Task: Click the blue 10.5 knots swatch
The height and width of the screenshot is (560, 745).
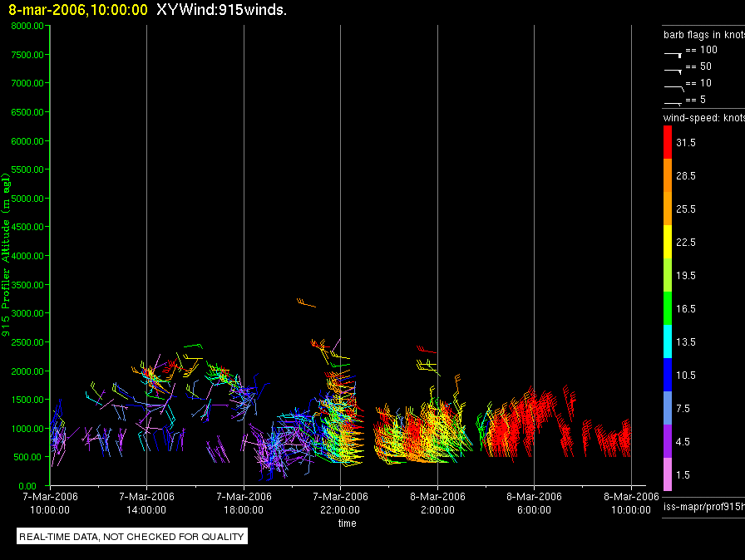Action: (x=668, y=375)
